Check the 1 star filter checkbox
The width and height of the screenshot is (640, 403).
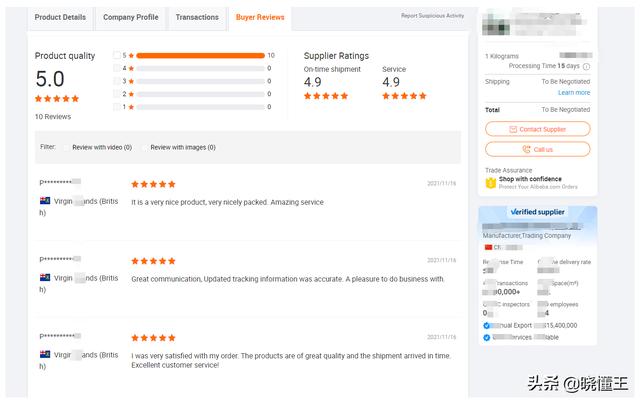pos(117,107)
